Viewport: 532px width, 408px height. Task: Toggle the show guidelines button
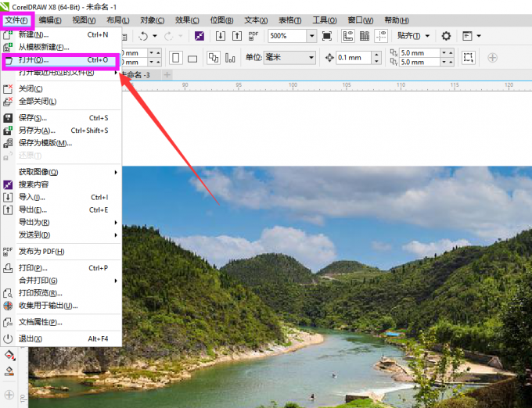(x=380, y=36)
